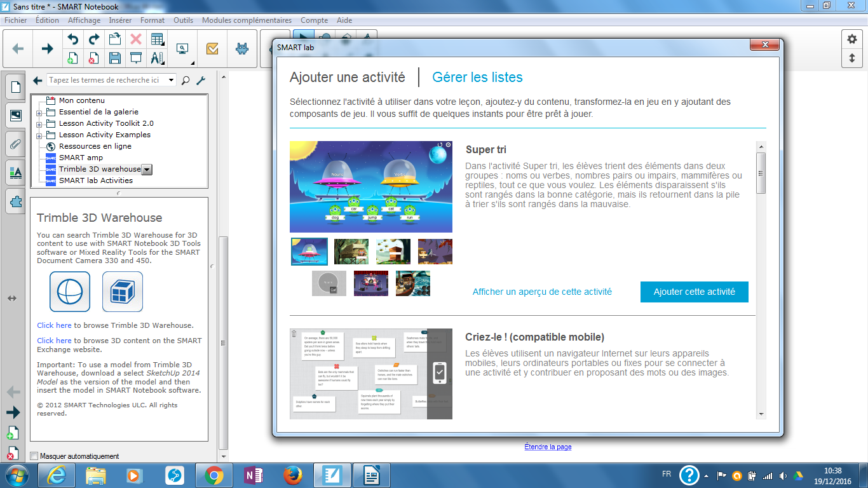
Task: Open the settings gear at top right
Action: [852, 39]
